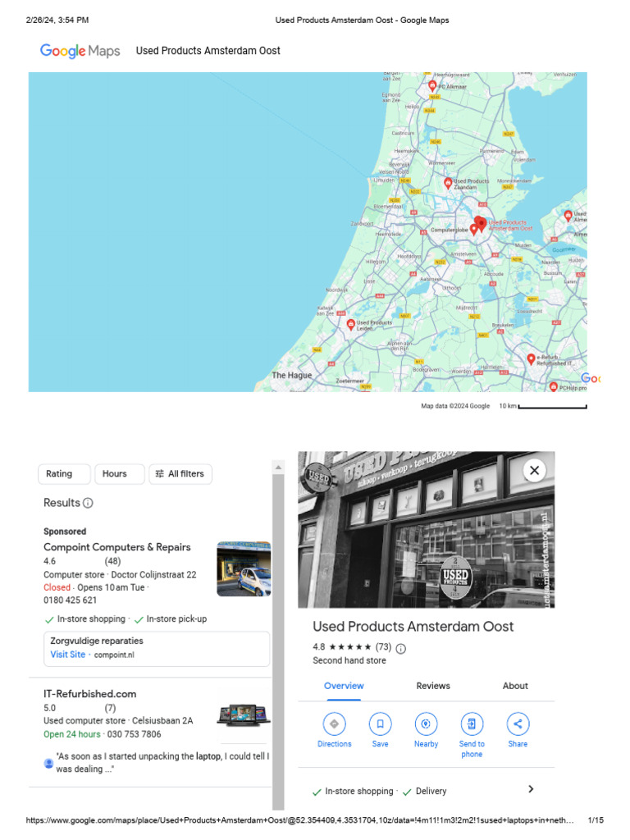Switch to the Reviews tab
The height and width of the screenshot is (840, 630).
[x=433, y=686]
